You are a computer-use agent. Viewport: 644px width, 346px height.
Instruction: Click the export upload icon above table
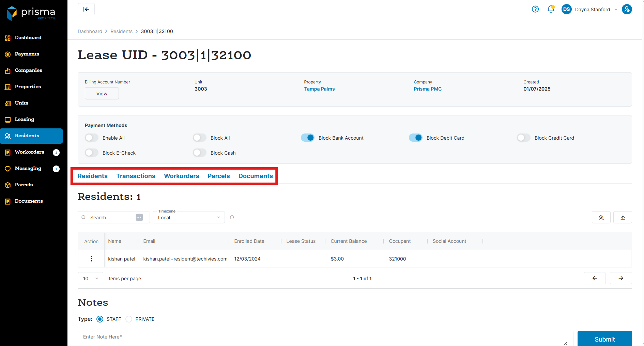pyautogui.click(x=623, y=218)
